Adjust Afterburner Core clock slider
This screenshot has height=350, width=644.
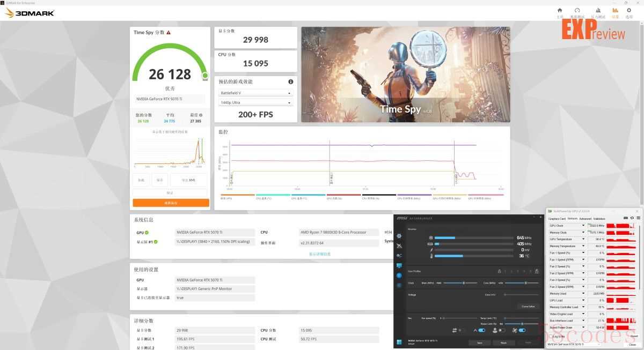[522, 282]
